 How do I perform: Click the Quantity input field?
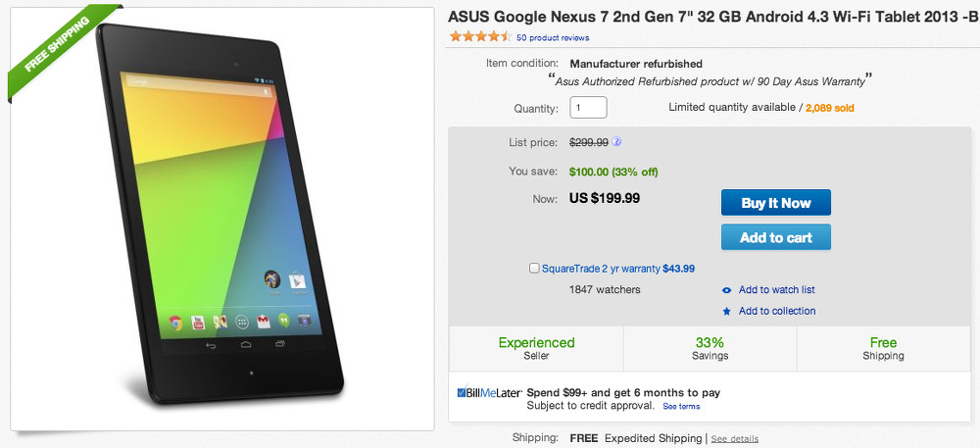coord(588,108)
